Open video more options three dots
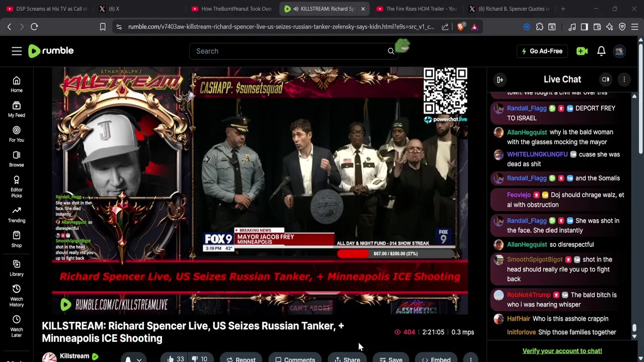Image resolution: width=644 pixels, height=362 pixels. 471,359
